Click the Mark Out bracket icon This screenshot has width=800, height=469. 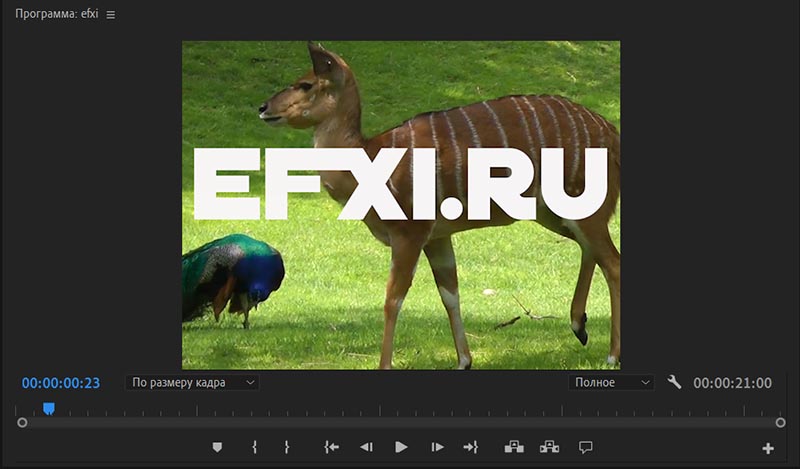tap(287, 447)
